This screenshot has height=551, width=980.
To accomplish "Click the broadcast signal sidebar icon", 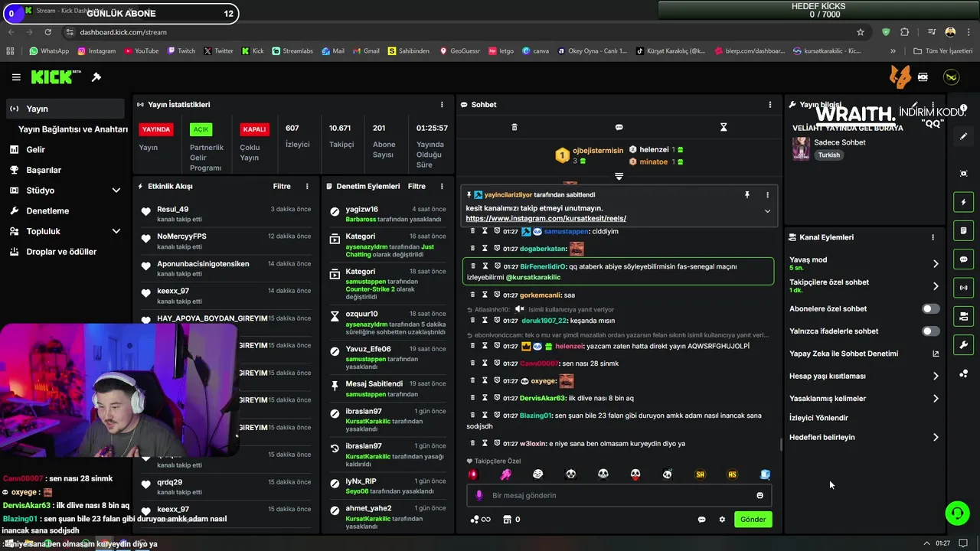I will pos(964,288).
